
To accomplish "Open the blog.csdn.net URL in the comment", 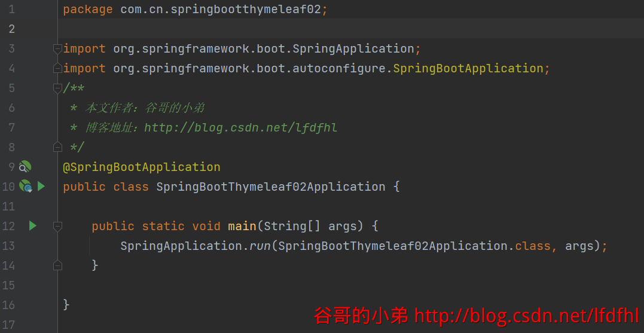I will [241, 128].
